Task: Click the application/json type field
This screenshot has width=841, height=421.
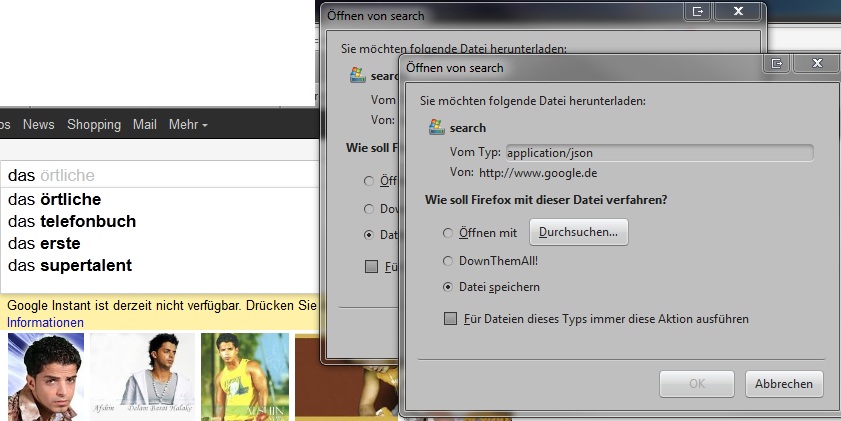Action: point(659,153)
